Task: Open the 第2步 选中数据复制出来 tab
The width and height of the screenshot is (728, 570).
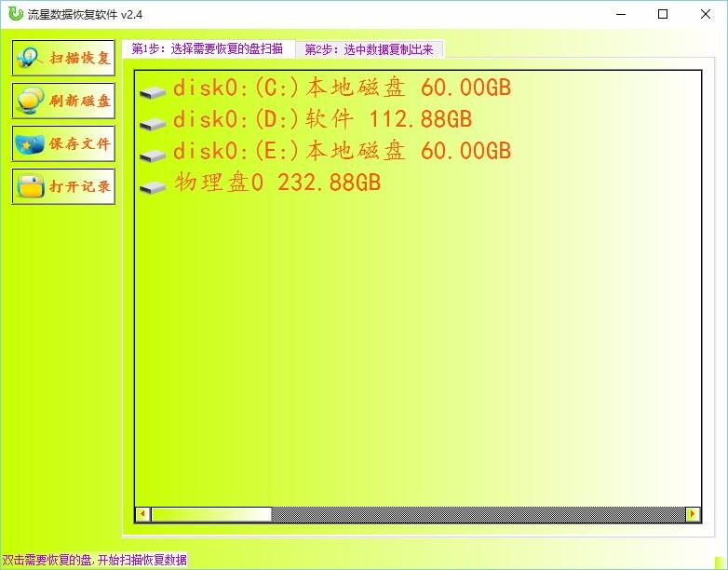Action: click(x=369, y=50)
